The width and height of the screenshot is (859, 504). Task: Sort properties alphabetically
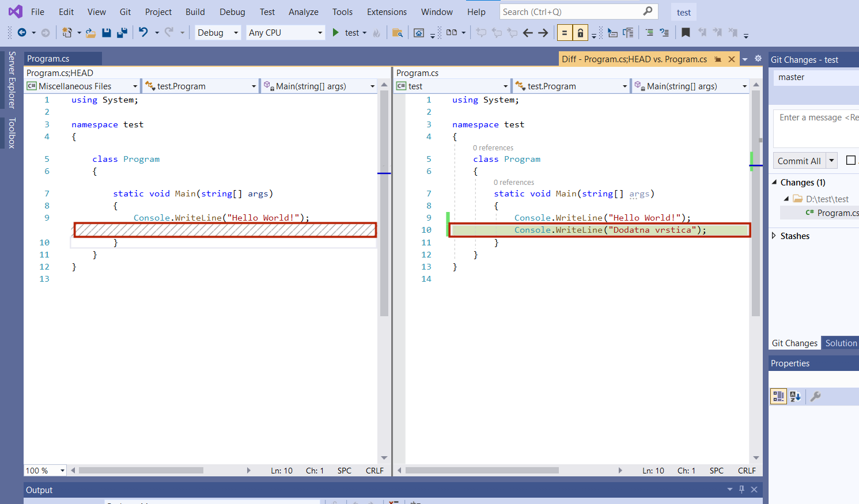click(x=796, y=396)
